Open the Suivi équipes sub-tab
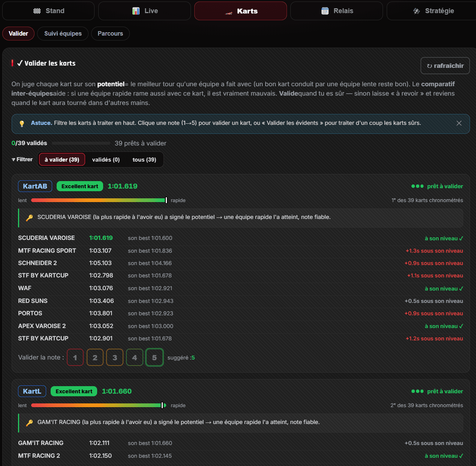The height and width of the screenshot is (466, 476). 63,33
